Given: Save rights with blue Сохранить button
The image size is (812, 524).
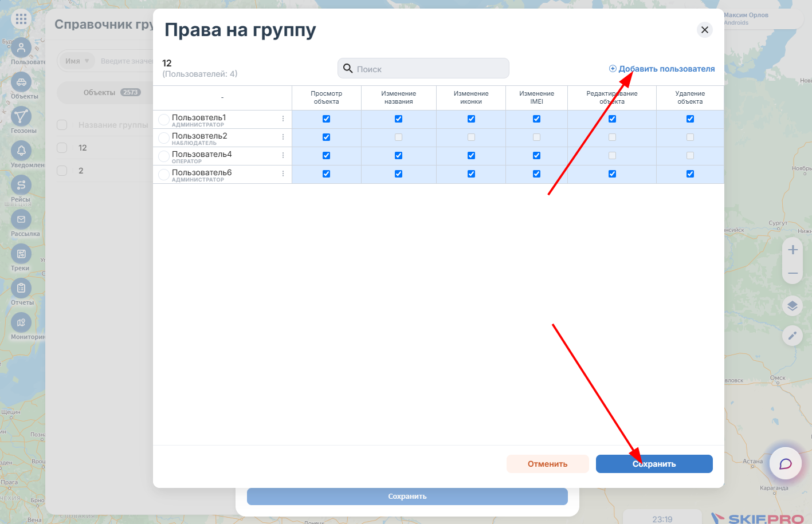Looking at the screenshot, I should 654,464.
